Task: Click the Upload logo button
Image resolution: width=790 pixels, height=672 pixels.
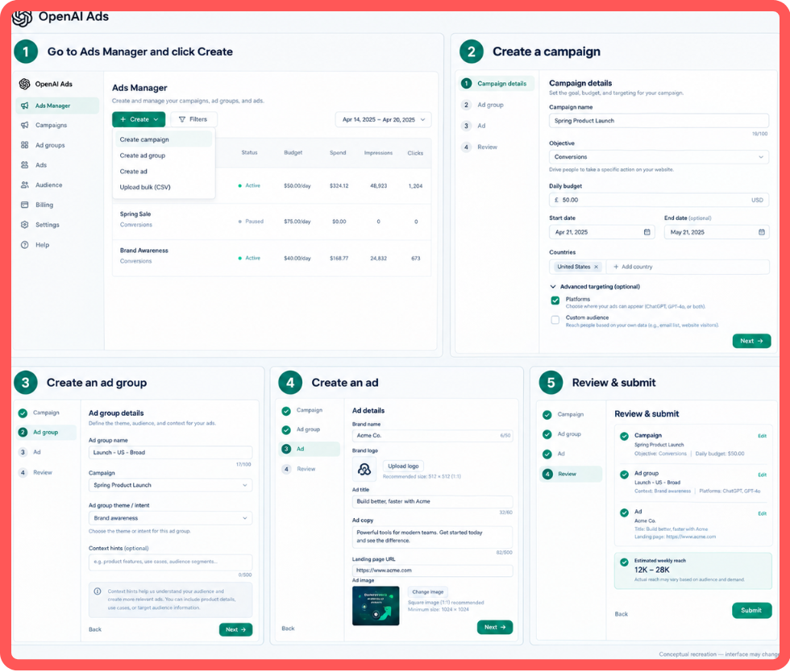Action: point(403,467)
